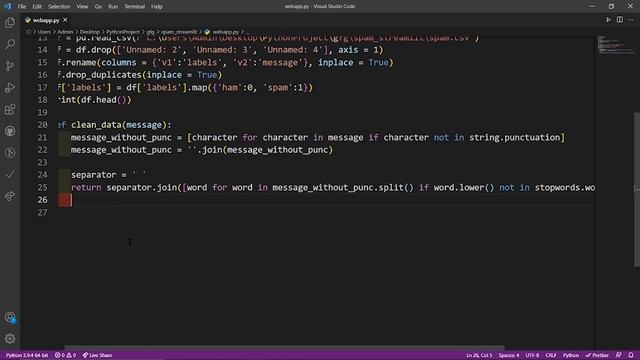Open the Live Share view icon in activity bar

point(10,196)
